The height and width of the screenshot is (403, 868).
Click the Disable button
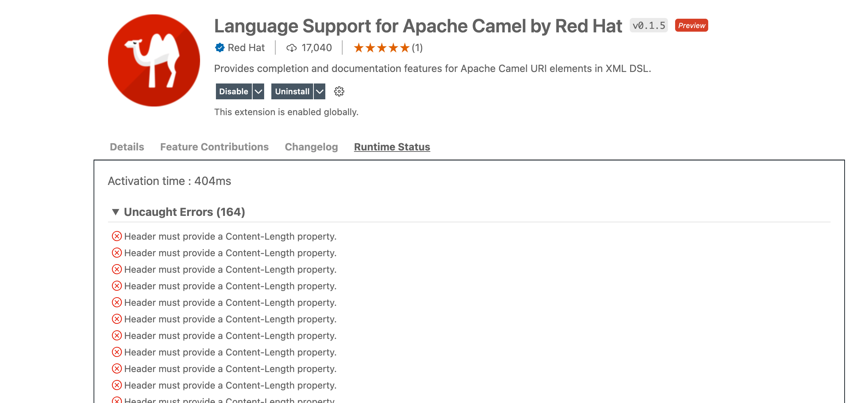[234, 91]
